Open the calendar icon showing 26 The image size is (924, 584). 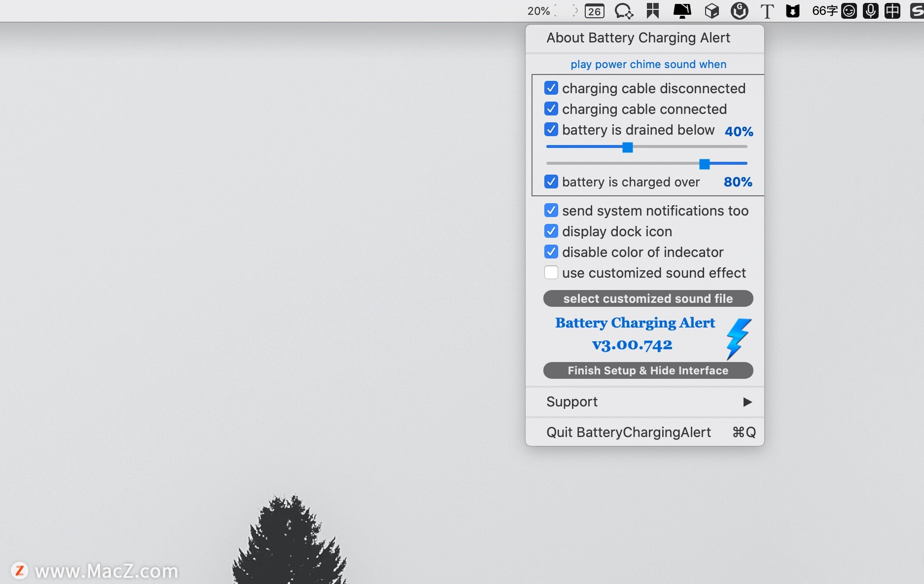pos(594,11)
